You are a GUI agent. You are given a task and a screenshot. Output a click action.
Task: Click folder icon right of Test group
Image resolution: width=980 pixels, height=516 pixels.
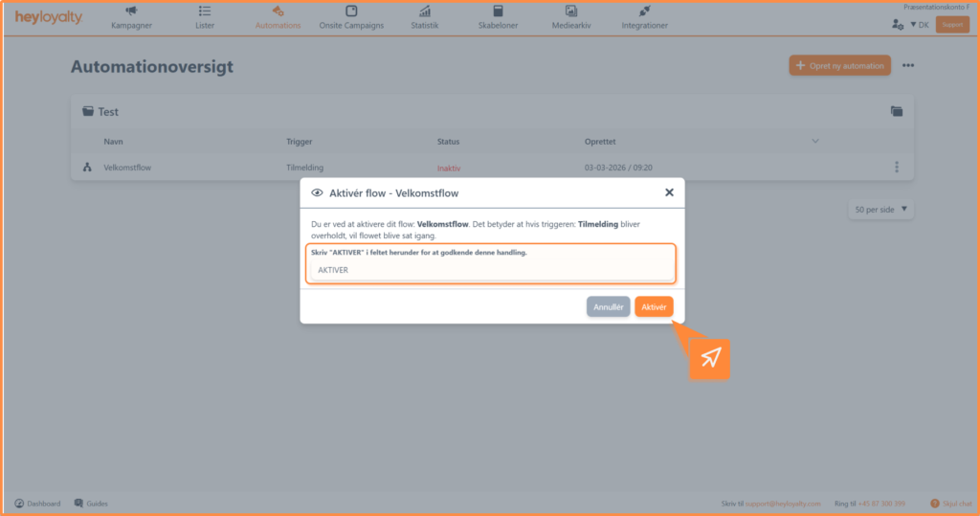[897, 111]
